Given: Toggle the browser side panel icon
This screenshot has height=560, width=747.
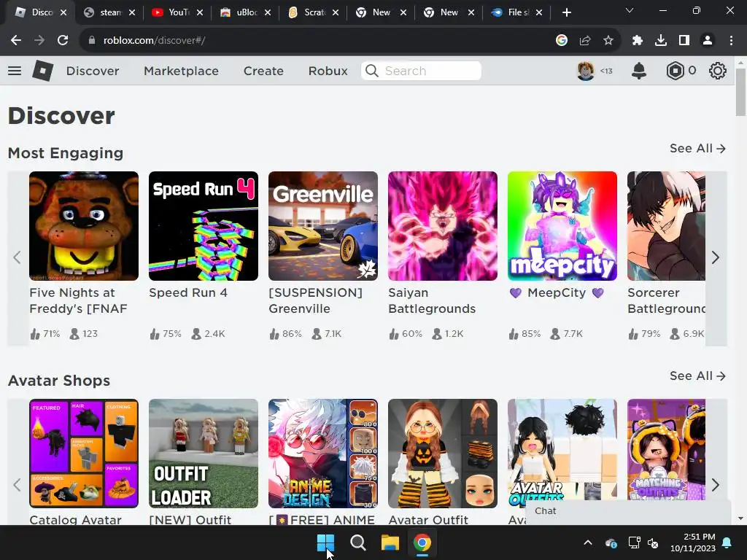Looking at the screenshot, I should click(x=684, y=41).
